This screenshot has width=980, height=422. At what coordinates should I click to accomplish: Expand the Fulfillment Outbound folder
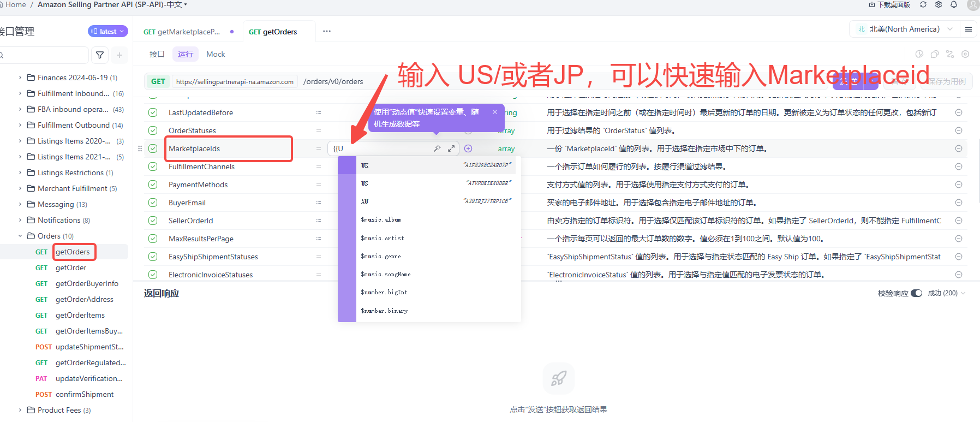coord(20,125)
